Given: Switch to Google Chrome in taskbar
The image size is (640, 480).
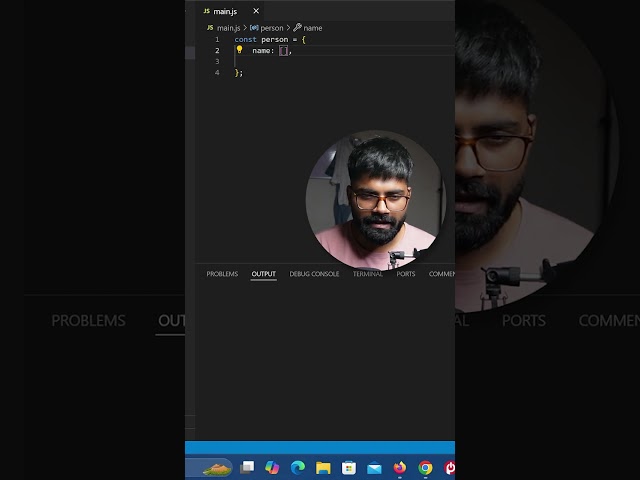Looking at the screenshot, I should click(x=425, y=468).
